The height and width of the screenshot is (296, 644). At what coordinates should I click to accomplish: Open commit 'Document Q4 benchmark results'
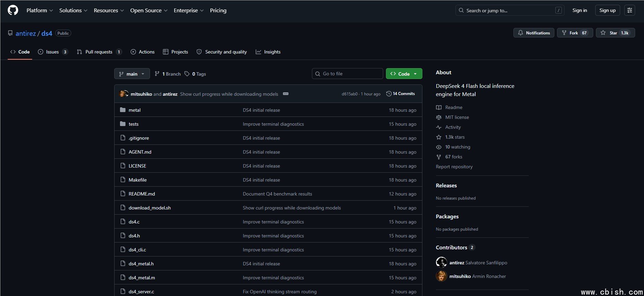pos(278,194)
